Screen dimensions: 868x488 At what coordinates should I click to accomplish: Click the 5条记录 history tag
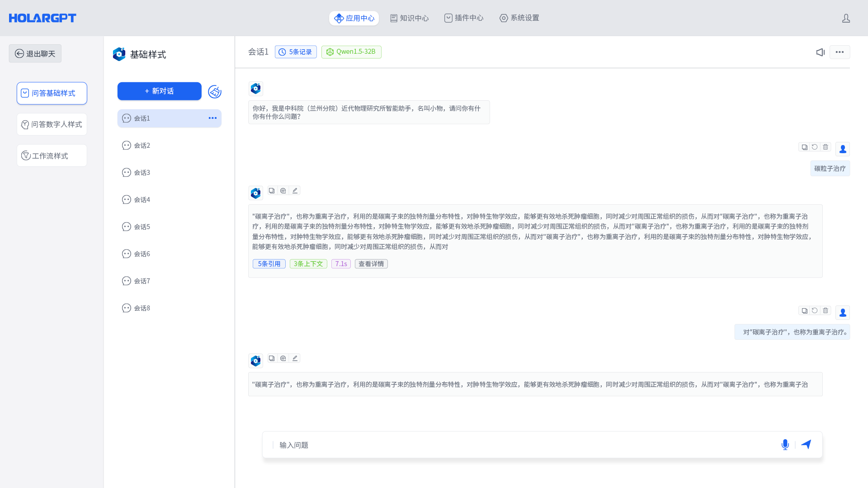pyautogui.click(x=296, y=52)
